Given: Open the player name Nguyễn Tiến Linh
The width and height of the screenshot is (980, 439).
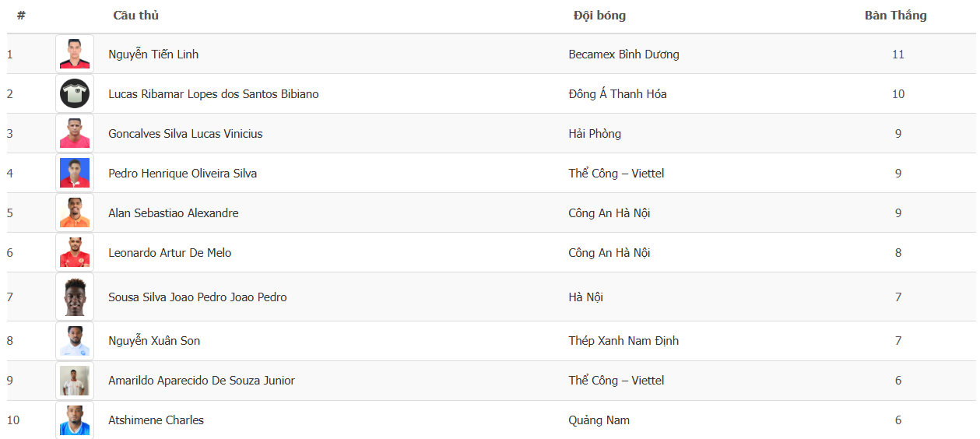Looking at the screenshot, I should [x=153, y=54].
